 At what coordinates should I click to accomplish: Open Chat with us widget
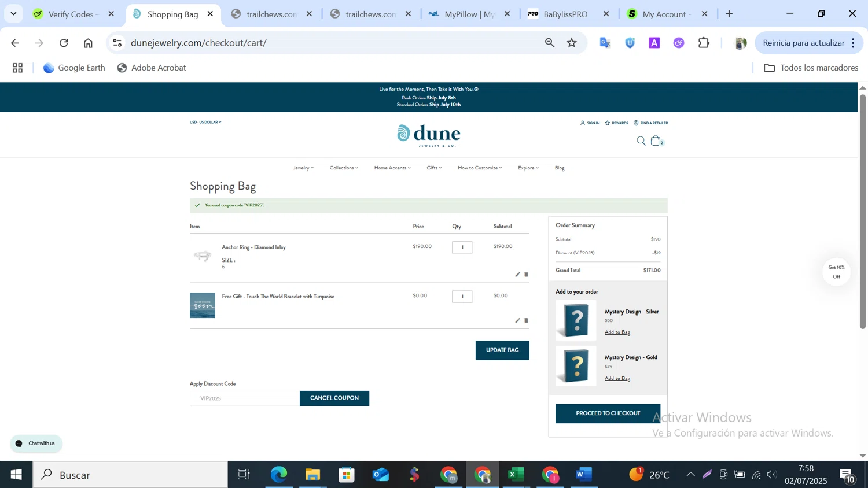(x=36, y=443)
